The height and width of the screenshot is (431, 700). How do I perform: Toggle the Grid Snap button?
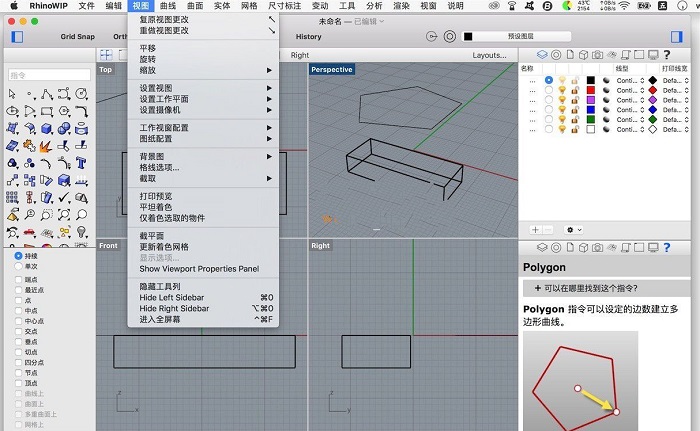click(x=78, y=37)
